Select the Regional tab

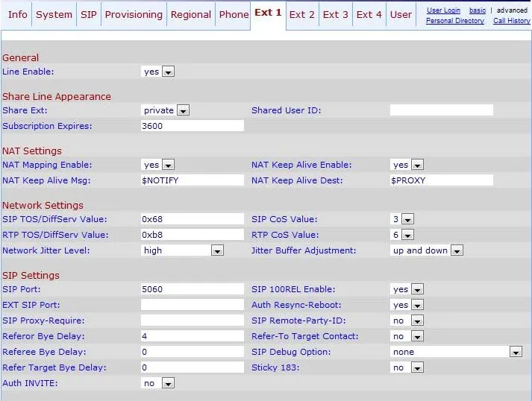[190, 14]
